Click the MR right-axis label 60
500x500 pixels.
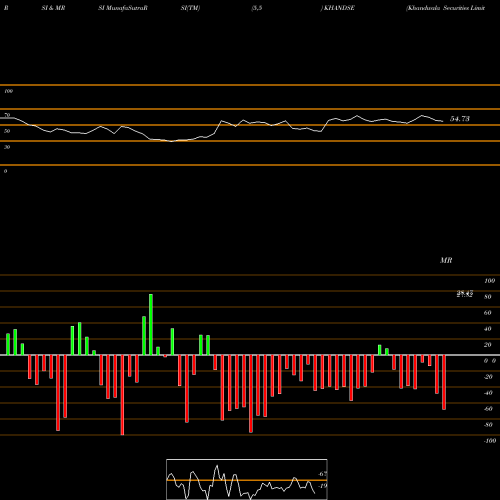pyautogui.click(x=488, y=313)
